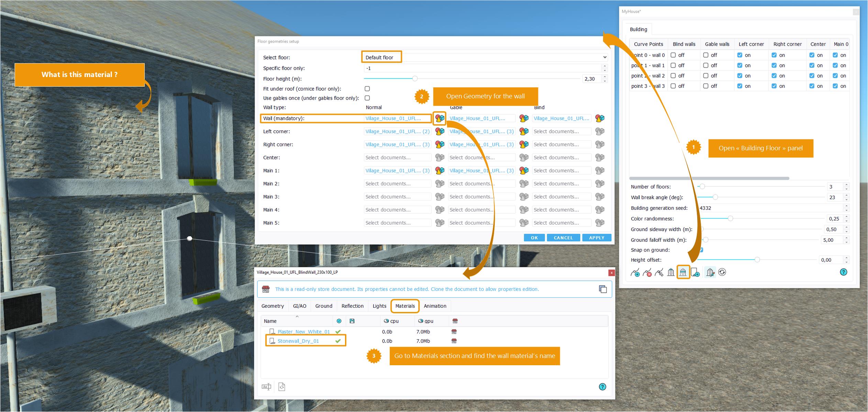The image size is (868, 412).
Task: Expand the Select floor dropdown
Action: [x=604, y=57]
